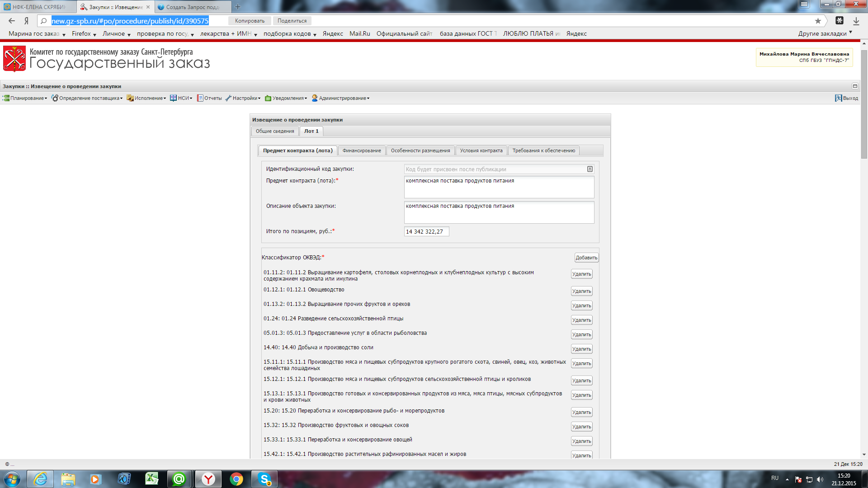Click icon inside Идентификационный код закупки field

[590, 169]
